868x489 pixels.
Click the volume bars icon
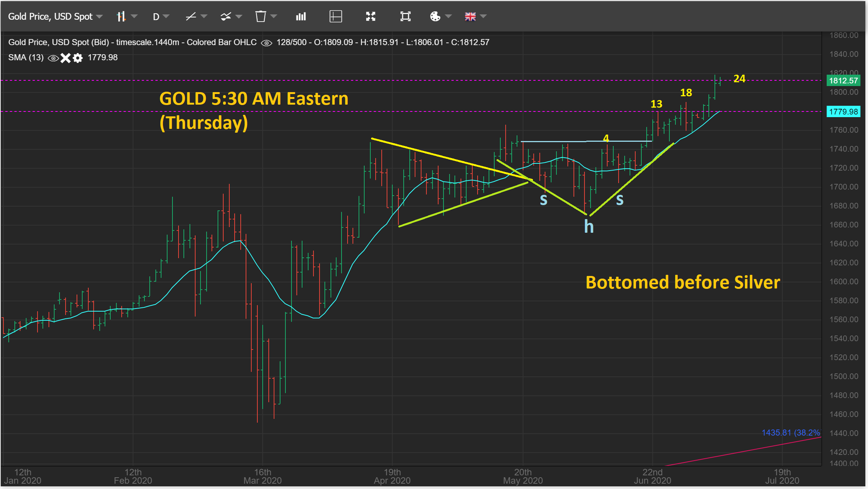301,16
